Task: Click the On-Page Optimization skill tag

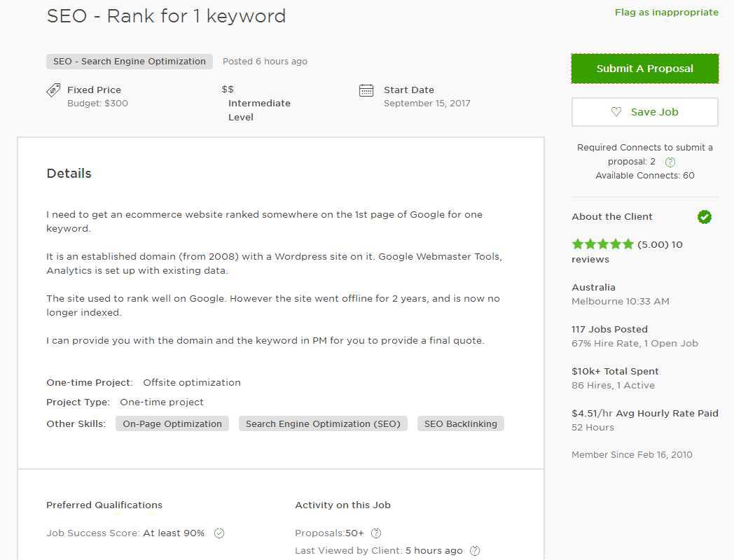Action: click(x=172, y=424)
